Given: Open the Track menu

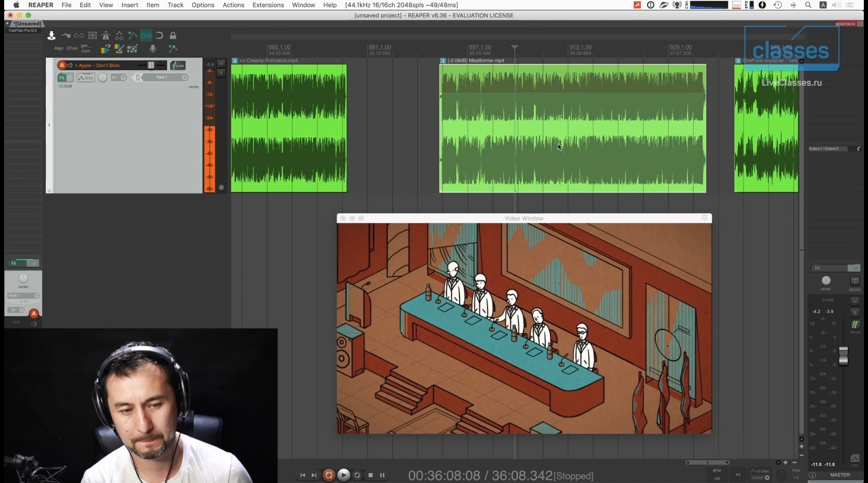Looking at the screenshot, I should (x=175, y=5).
